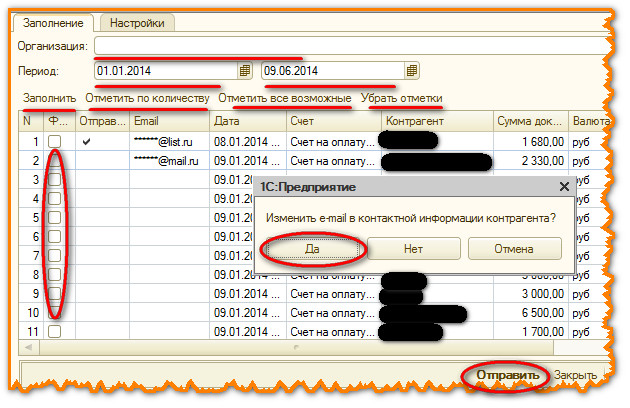Tick the checkbox in row 8
The image size is (630, 408).
(x=55, y=275)
